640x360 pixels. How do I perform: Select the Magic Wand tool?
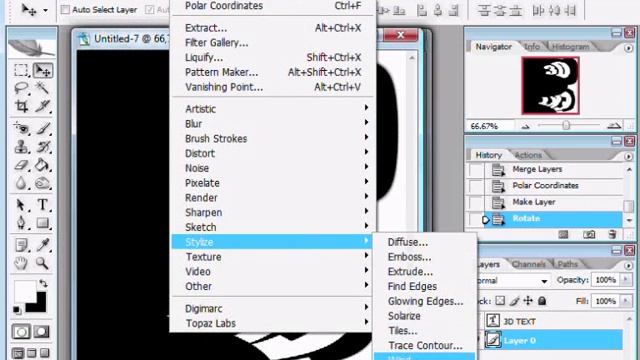[x=42, y=88]
